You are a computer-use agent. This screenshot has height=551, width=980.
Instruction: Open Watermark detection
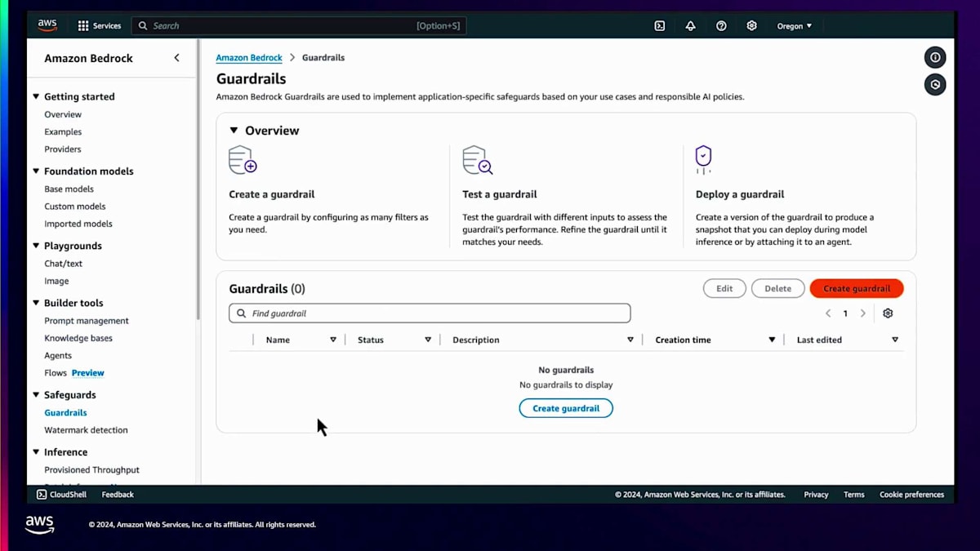click(86, 430)
